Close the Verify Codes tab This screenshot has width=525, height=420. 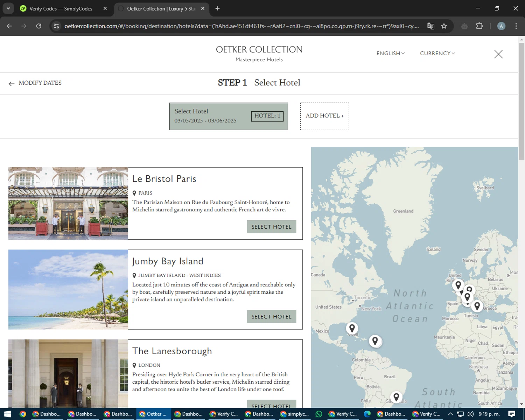click(105, 8)
